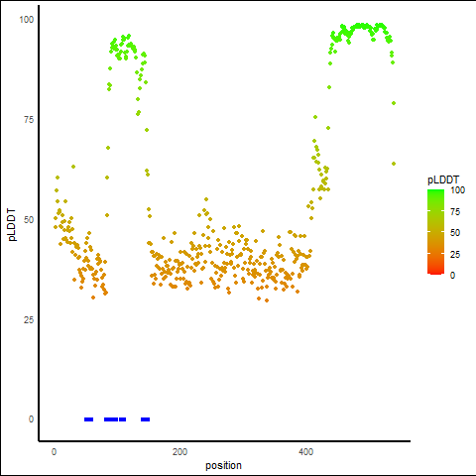Click the y-axis tick label 50
The width and height of the screenshot is (476, 476).
(29, 220)
